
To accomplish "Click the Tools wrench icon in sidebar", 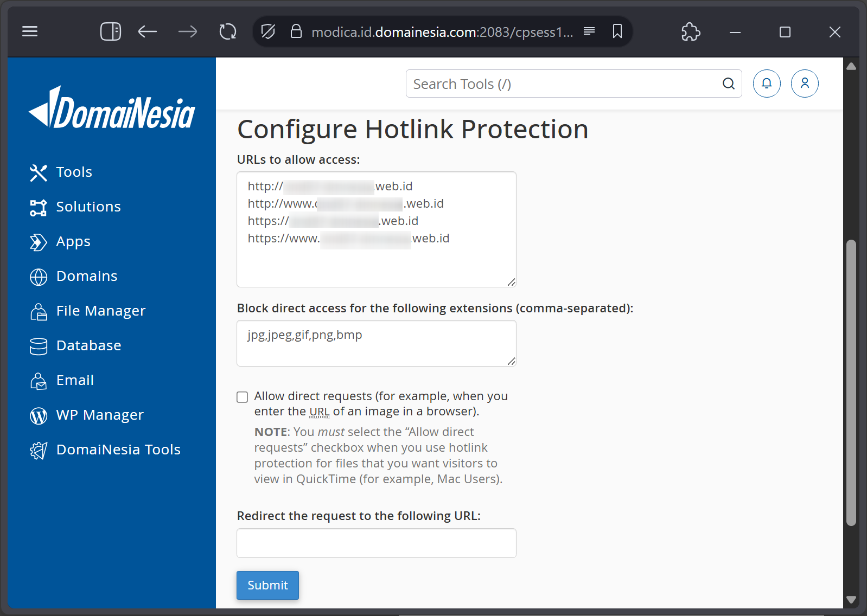I will [x=39, y=172].
